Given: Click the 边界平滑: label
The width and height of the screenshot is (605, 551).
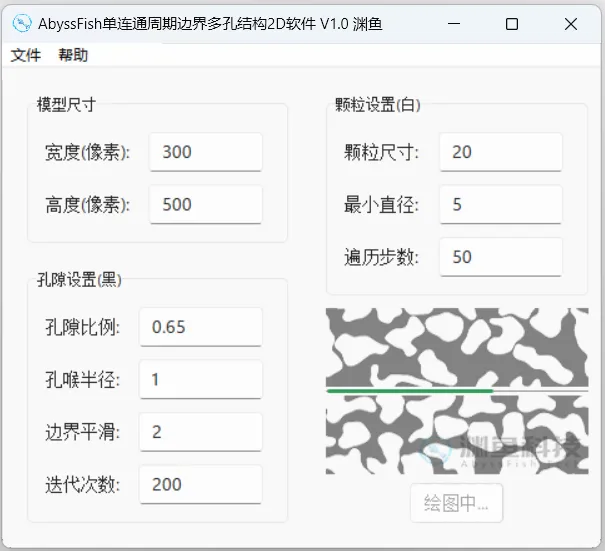Looking at the screenshot, I should coord(83,432).
